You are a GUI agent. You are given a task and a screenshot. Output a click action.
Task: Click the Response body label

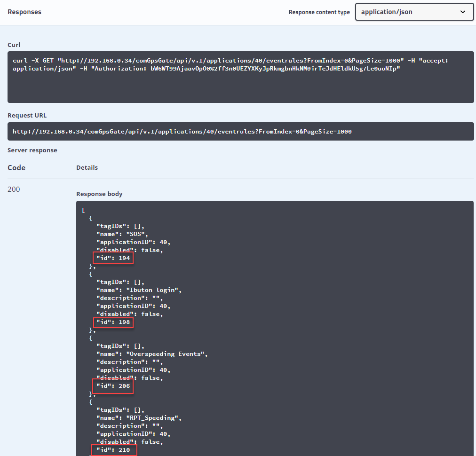tap(99, 194)
